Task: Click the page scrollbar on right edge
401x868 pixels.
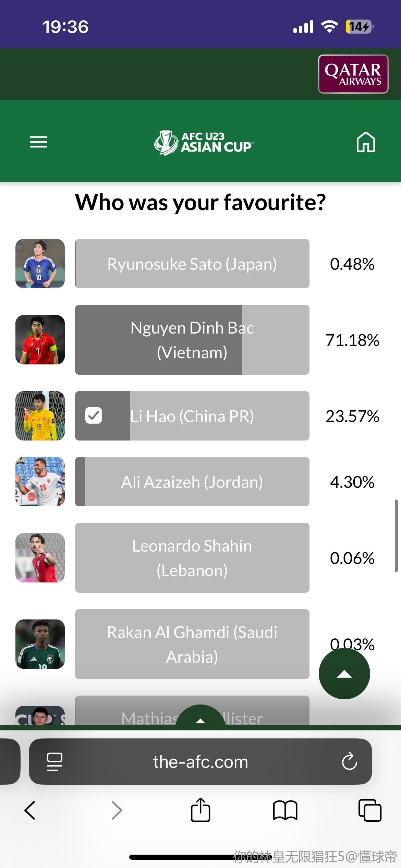Action: (x=396, y=535)
